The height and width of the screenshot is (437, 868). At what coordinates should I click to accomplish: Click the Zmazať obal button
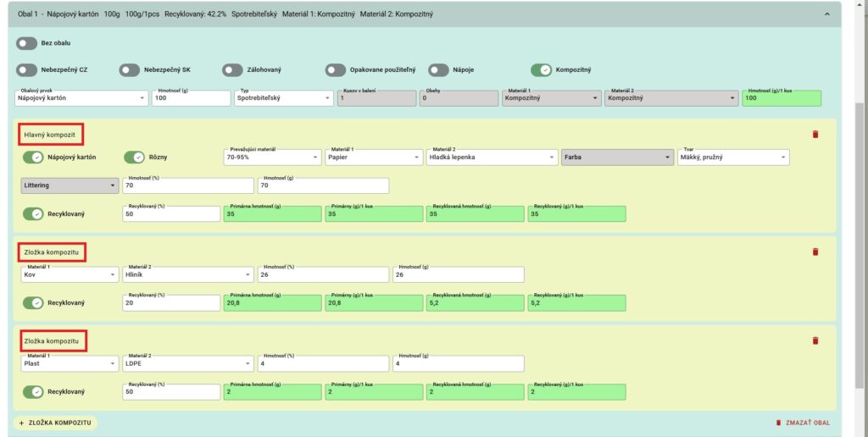tap(802, 423)
